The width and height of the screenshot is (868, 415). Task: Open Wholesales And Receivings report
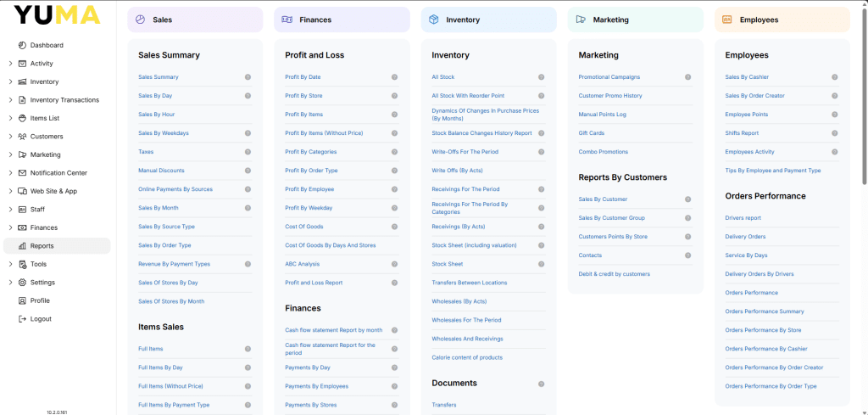point(468,339)
